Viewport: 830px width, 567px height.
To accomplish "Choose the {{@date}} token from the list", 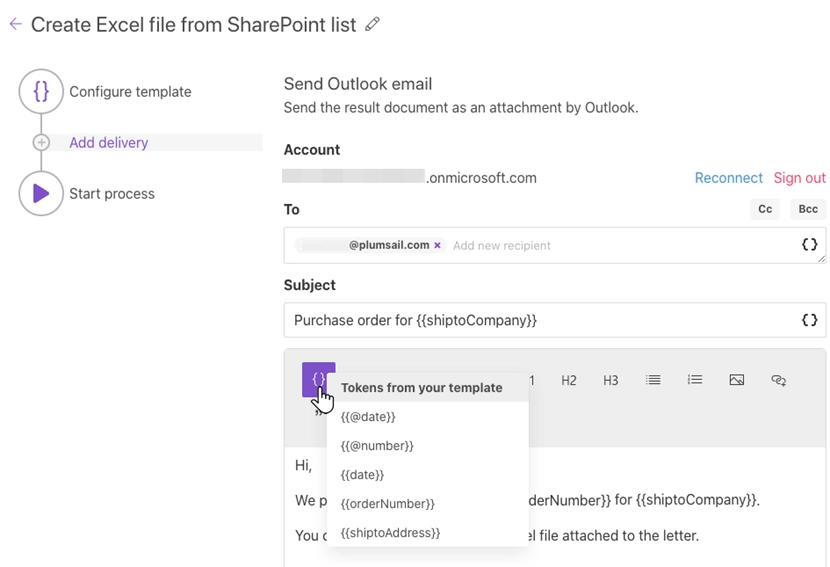I will click(368, 417).
